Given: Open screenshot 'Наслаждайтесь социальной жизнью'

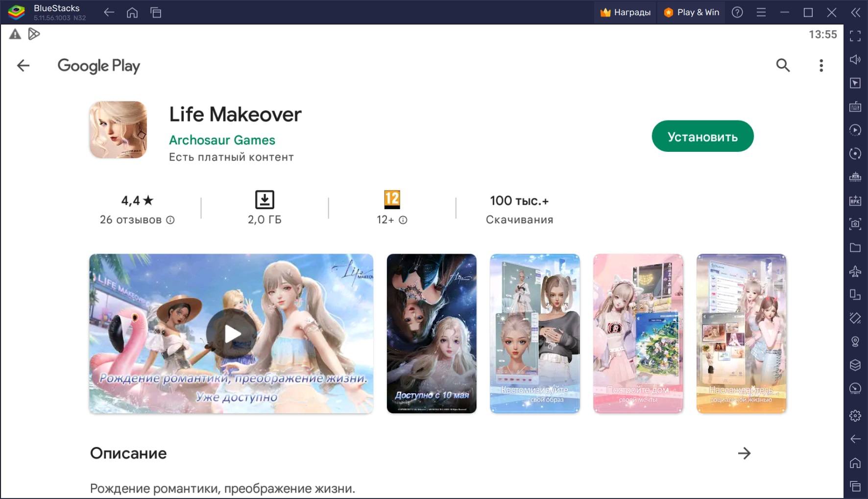Looking at the screenshot, I should click(742, 333).
